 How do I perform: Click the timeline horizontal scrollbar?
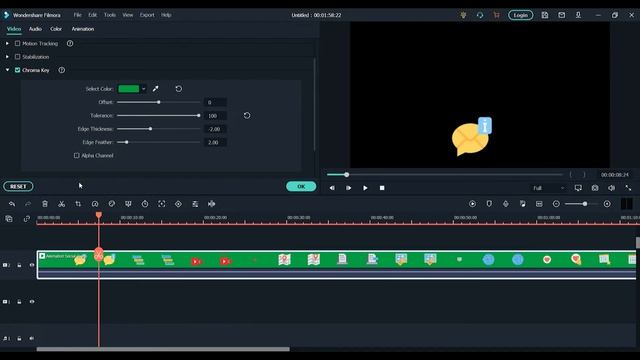[x=163, y=349]
